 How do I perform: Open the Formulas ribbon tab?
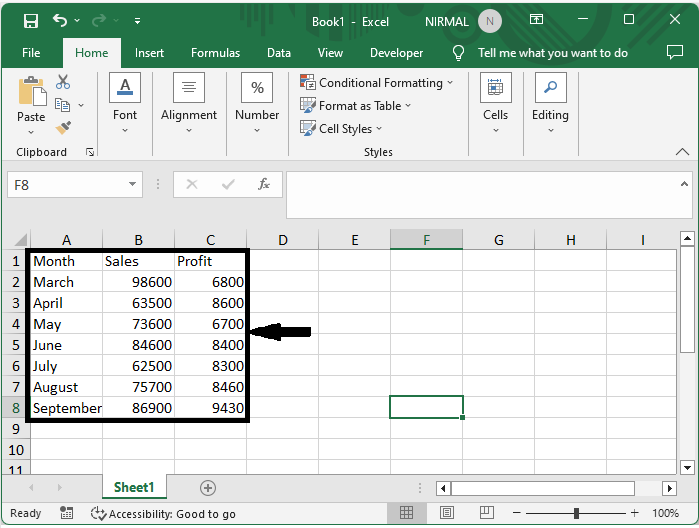point(215,53)
